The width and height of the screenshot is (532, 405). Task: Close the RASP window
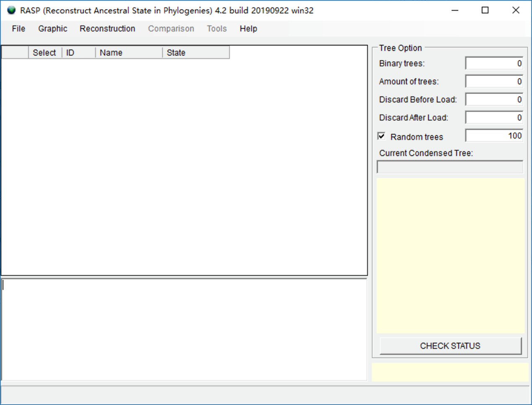(516, 10)
